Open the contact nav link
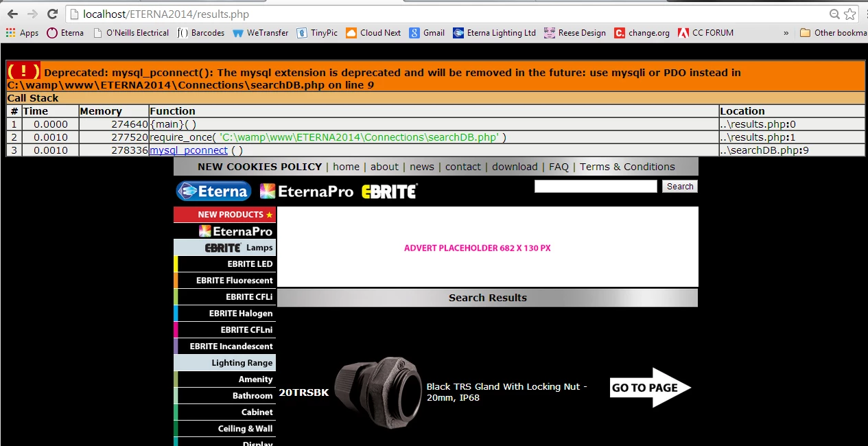This screenshot has width=868, height=446. click(x=463, y=167)
